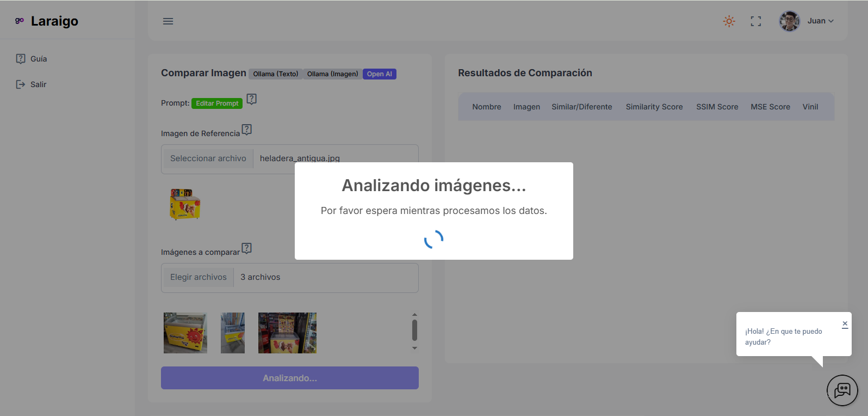The width and height of the screenshot is (868, 416).
Task: Toggle the sun light-mode theme icon
Action: (729, 21)
